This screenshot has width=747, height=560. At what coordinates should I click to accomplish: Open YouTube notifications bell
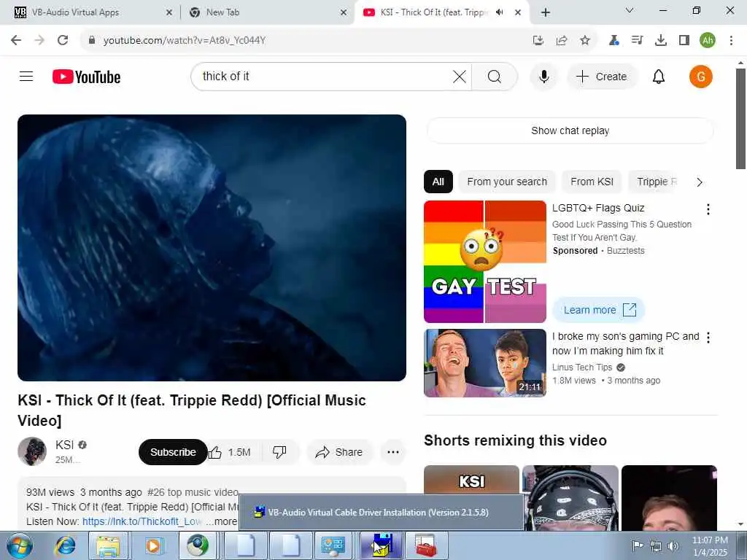659,76
